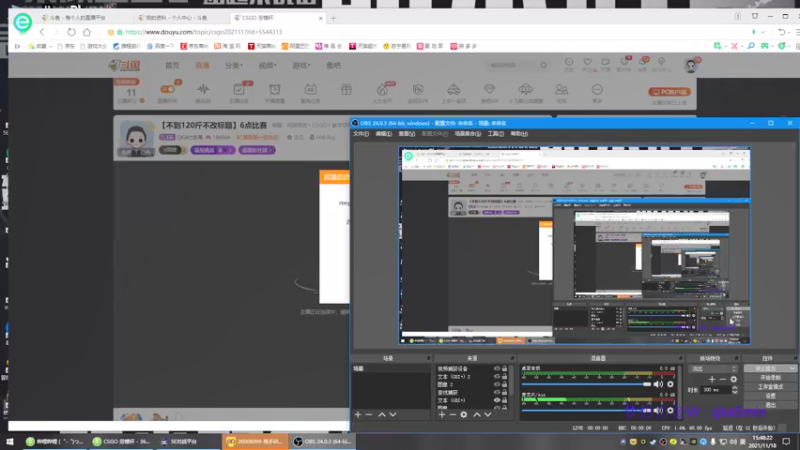Image resolution: width=800 pixels, height=450 pixels.
Task: Open OBS from the Windows taskbar
Action: pos(322,441)
